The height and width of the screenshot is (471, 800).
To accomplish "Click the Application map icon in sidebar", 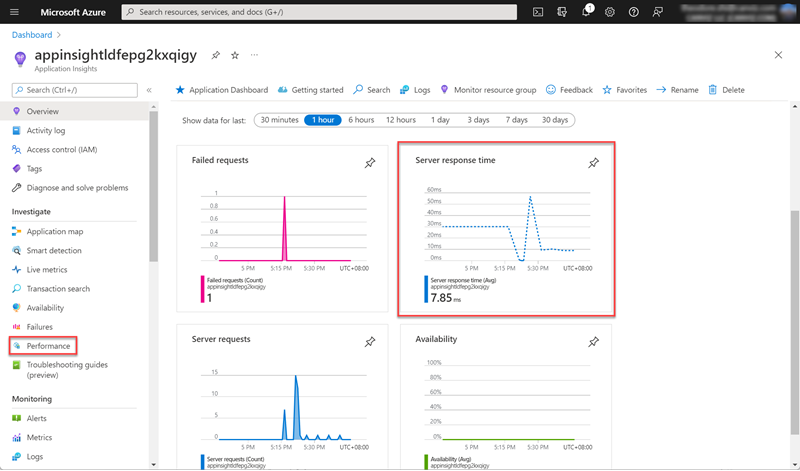I will (16, 231).
